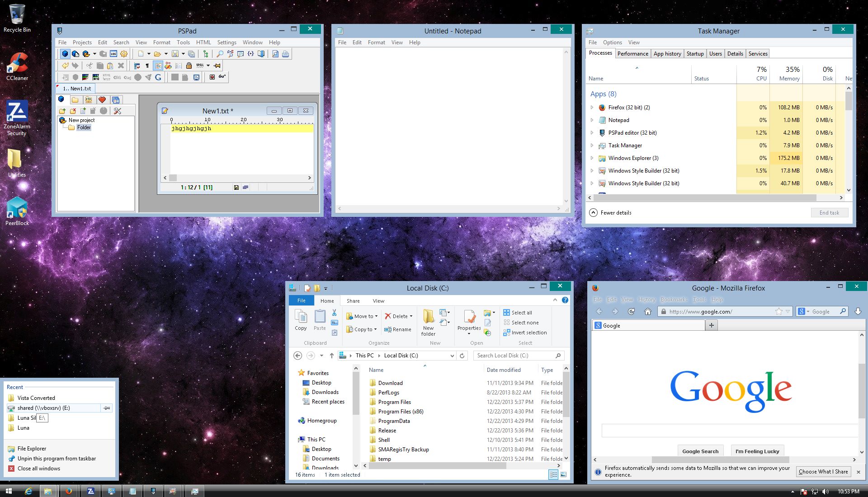Screen dimensions: 868x497
Task: Click the Cut scissors icon in Explorer ribbon
Action: (x=334, y=313)
